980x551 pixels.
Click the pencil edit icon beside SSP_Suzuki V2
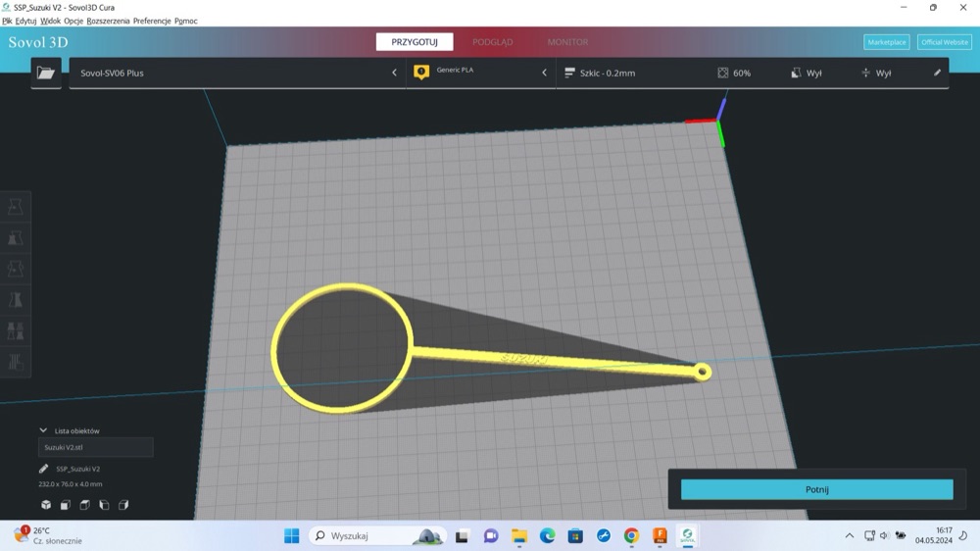coord(44,469)
